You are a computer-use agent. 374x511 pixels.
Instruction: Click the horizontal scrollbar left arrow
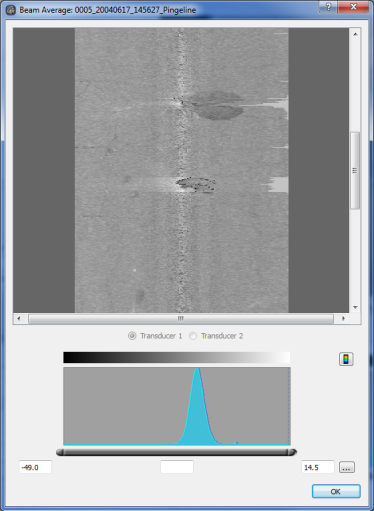coord(19,319)
